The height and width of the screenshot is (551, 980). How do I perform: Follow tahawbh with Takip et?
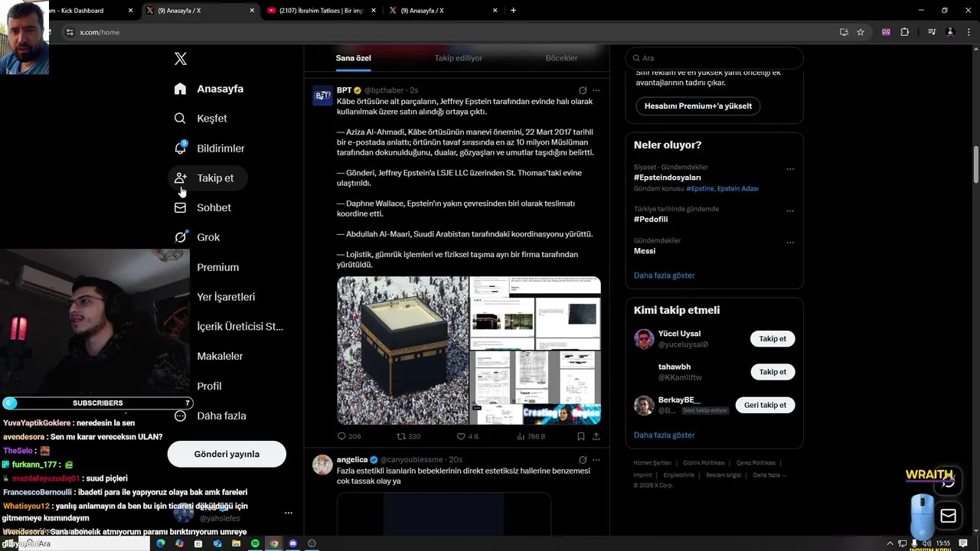pyautogui.click(x=773, y=372)
